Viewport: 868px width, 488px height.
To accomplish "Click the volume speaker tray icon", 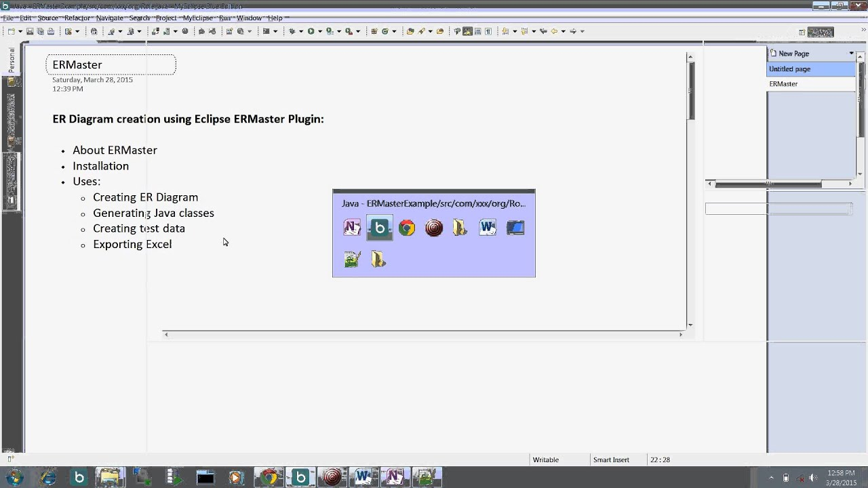I will (x=813, y=478).
